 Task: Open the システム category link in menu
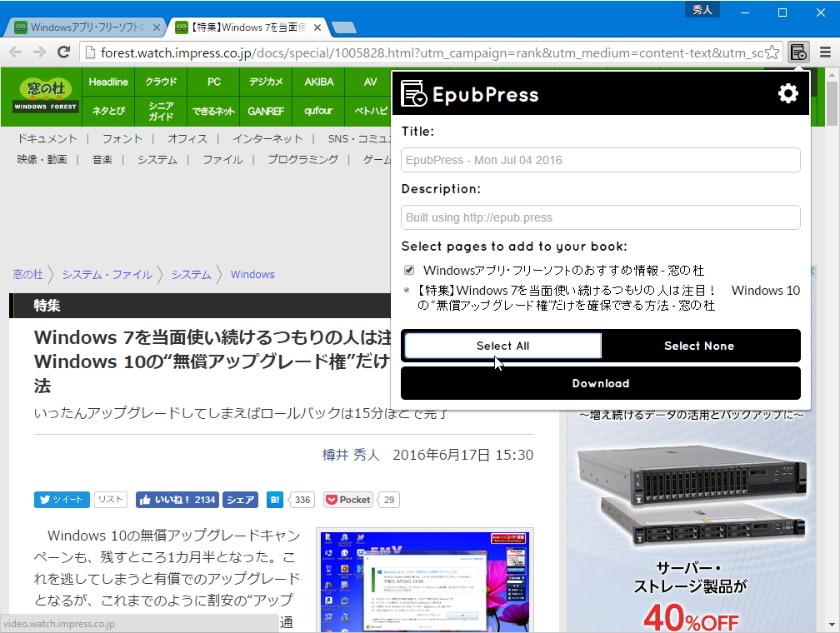(157, 160)
